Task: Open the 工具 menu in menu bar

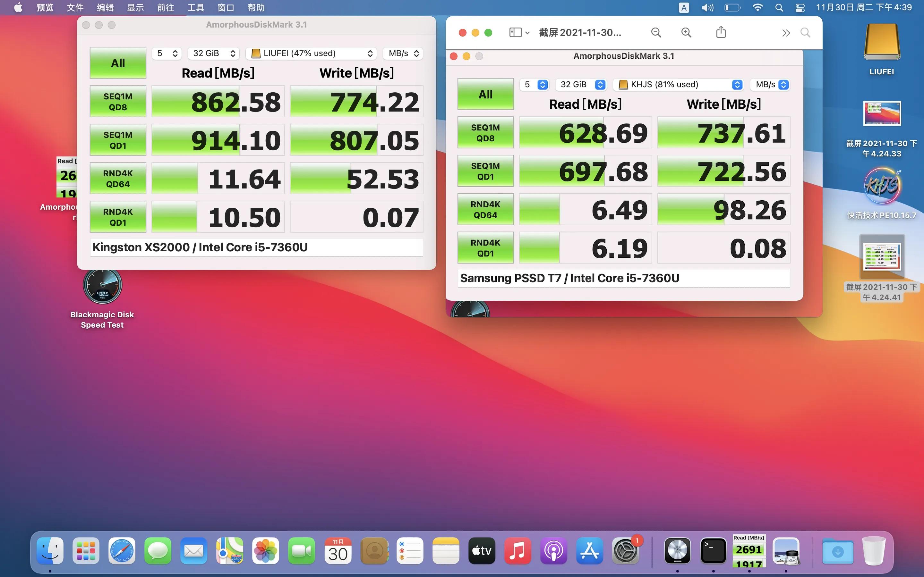Action: coord(195,8)
